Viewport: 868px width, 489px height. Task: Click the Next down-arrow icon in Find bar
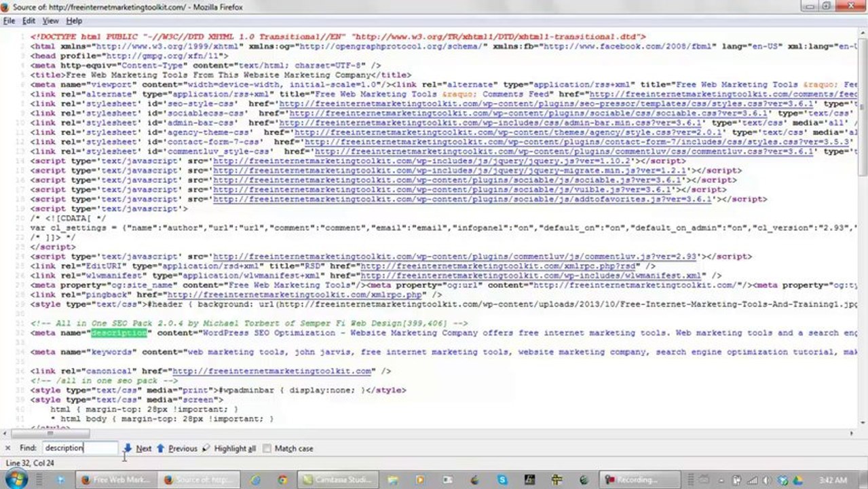(x=128, y=448)
